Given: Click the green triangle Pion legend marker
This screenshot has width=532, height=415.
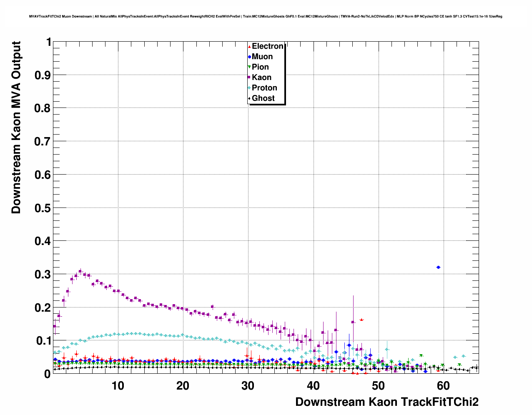Looking at the screenshot, I should pos(249,67).
